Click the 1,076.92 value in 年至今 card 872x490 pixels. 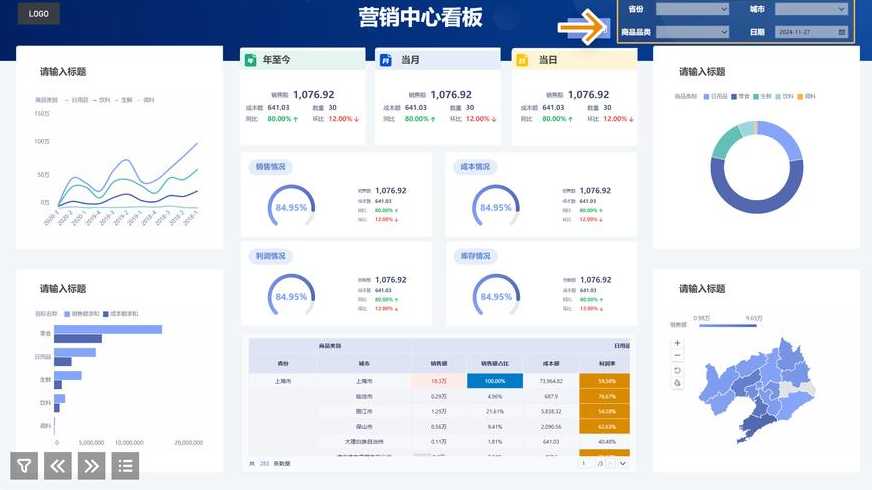[314, 95]
